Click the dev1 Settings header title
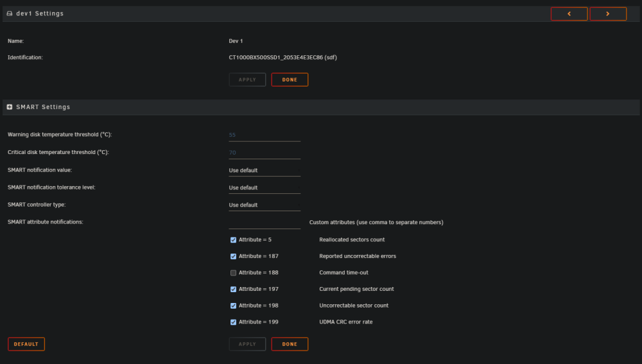This screenshot has height=364, width=642. pyautogui.click(x=40, y=13)
